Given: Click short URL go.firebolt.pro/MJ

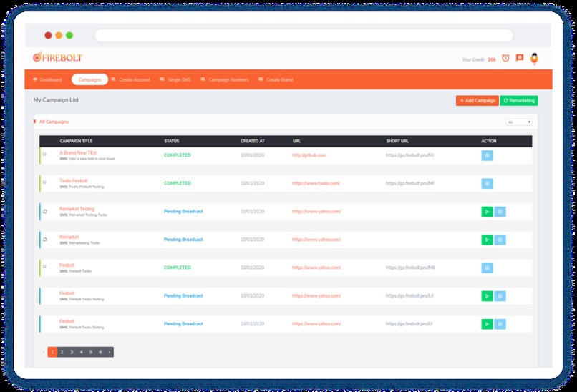Looking at the screenshot, I should tap(409, 155).
